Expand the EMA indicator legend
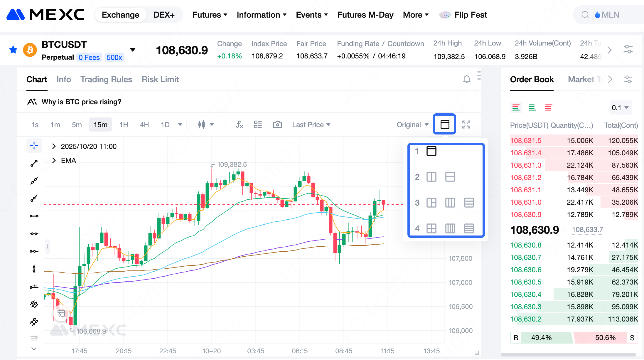This screenshot has height=360, width=644. 54,160
